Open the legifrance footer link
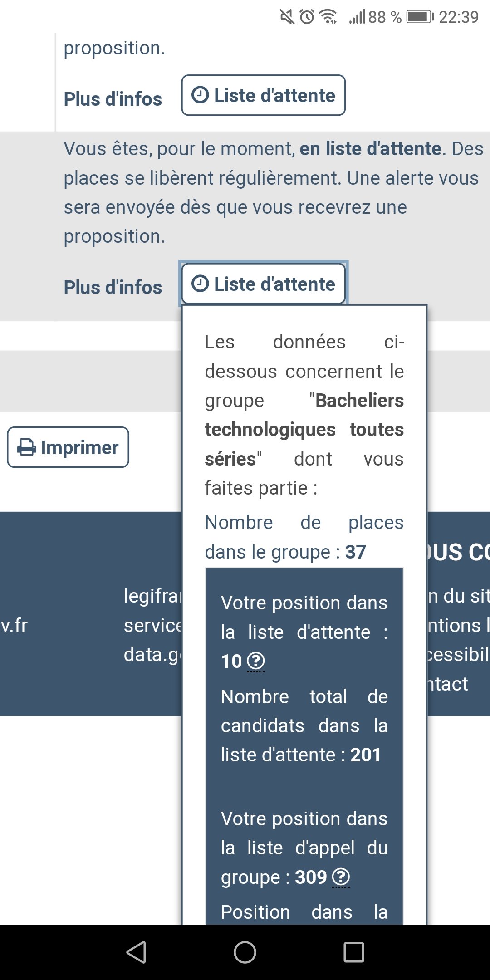 point(152,596)
